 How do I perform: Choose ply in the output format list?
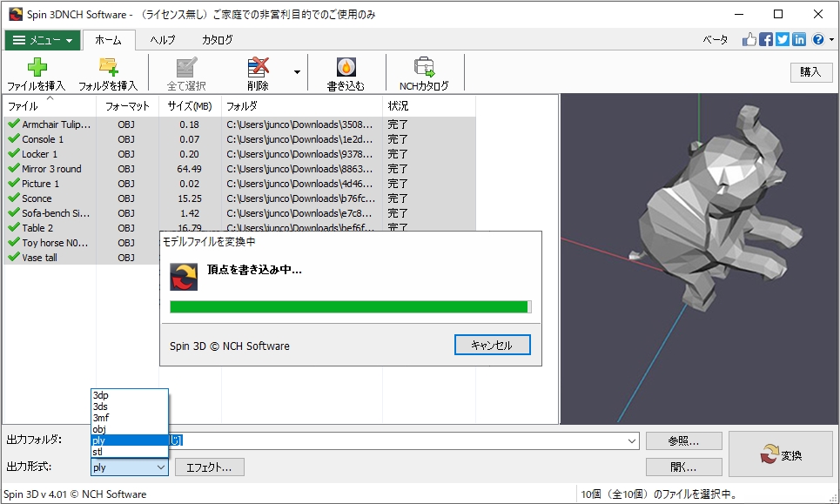click(x=130, y=440)
